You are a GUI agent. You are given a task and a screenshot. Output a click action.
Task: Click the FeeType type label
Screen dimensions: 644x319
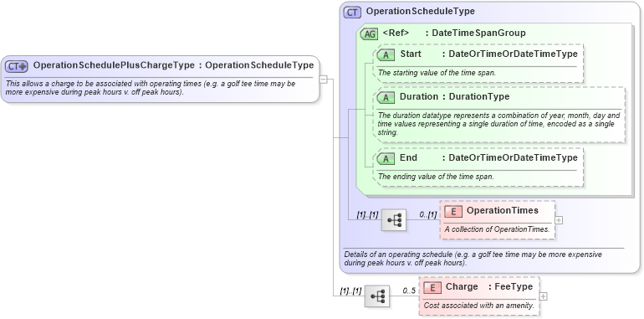pyautogui.click(x=514, y=286)
